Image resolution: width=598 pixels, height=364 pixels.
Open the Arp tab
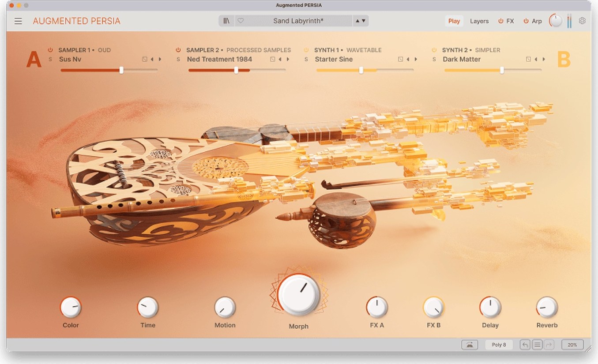point(537,21)
